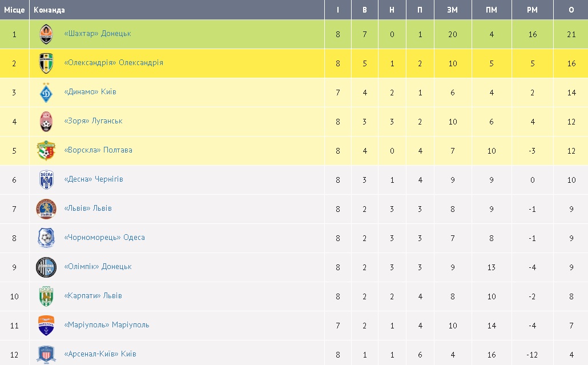Screen dimensions: 588x365
Task: Open the «Маріуполь» Маріуполь team link
Action: (107, 325)
